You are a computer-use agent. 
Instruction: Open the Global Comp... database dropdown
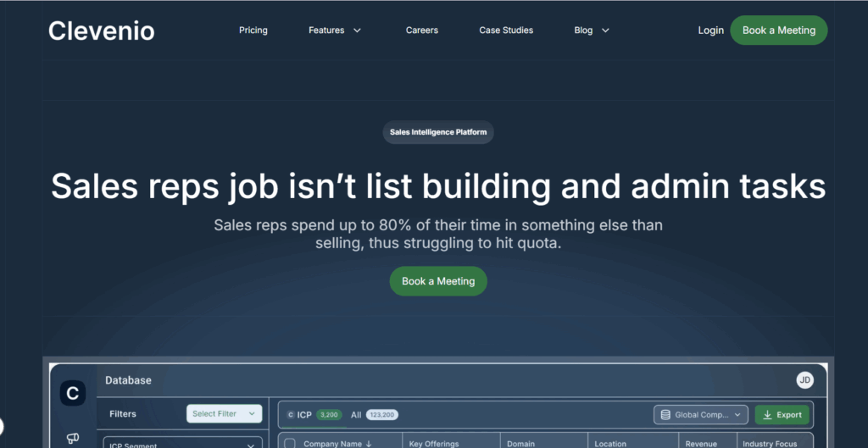701,415
